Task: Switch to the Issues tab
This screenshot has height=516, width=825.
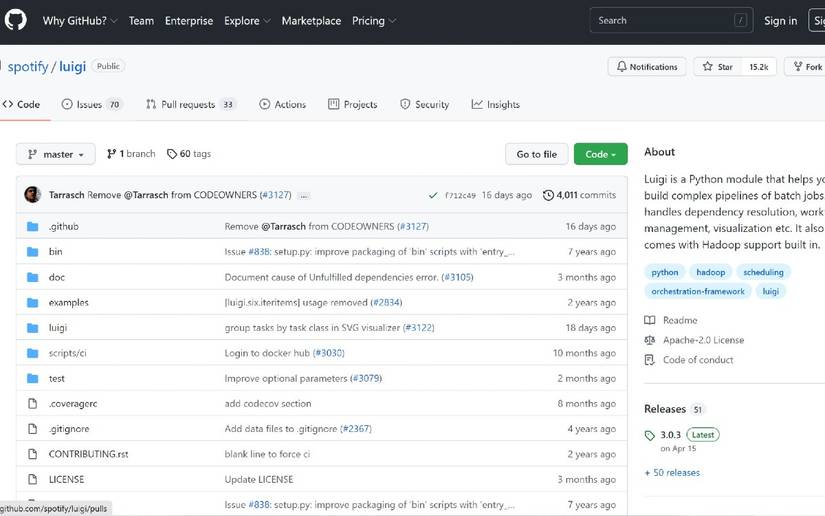Action: 92,105
